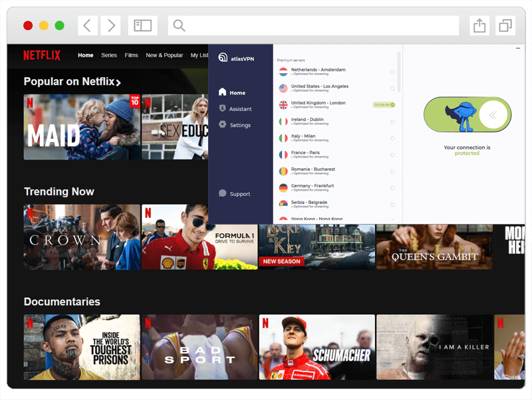Click United Kingdom - London server name
The height and width of the screenshot is (400, 532).
coord(319,103)
